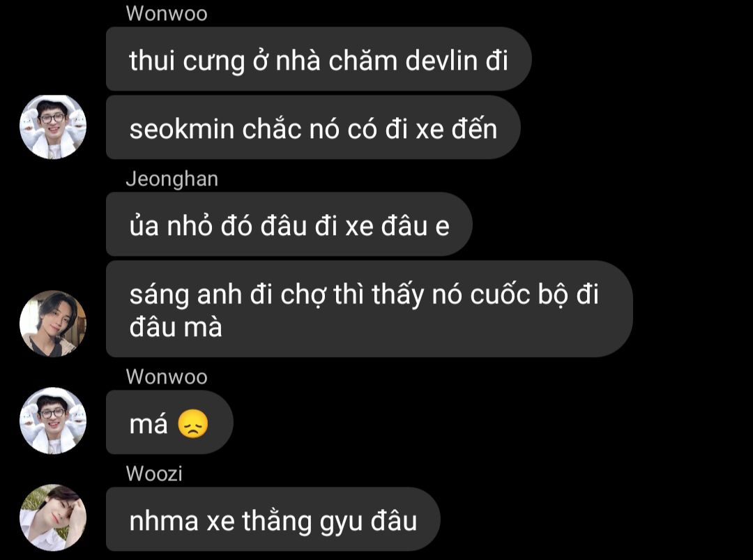Click the Woozi sender name label
Viewport: 753px width, 560px height.
154,474
